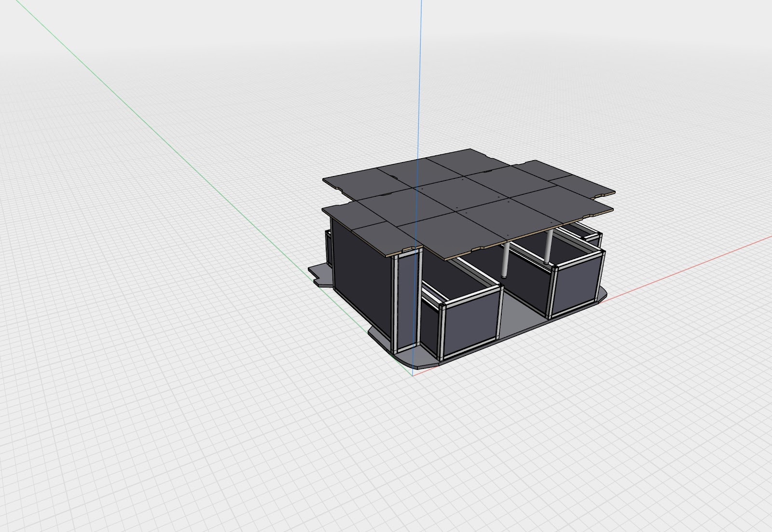The image size is (772, 532).
Task: Select the front white support pole under the platform
Action: tap(504, 260)
